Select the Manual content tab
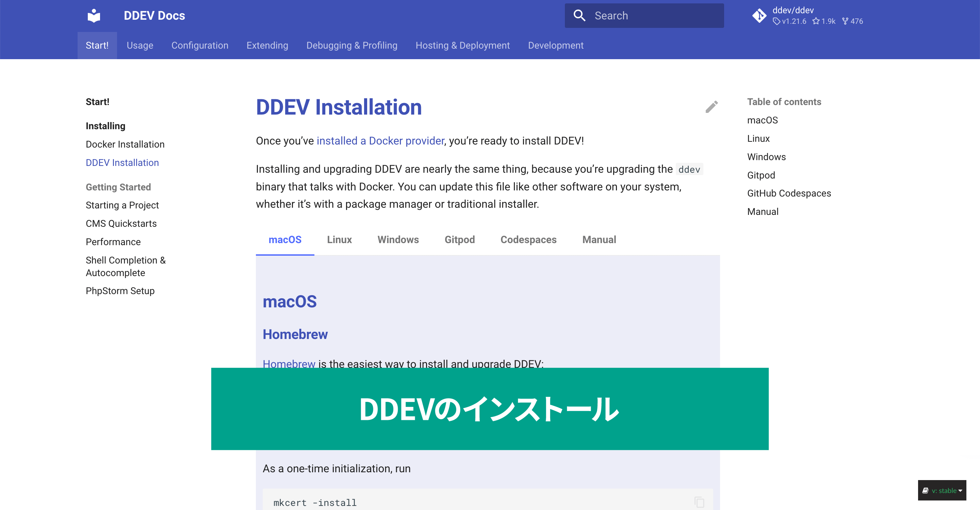Screen dimensions: 980x510 pyautogui.click(x=599, y=240)
